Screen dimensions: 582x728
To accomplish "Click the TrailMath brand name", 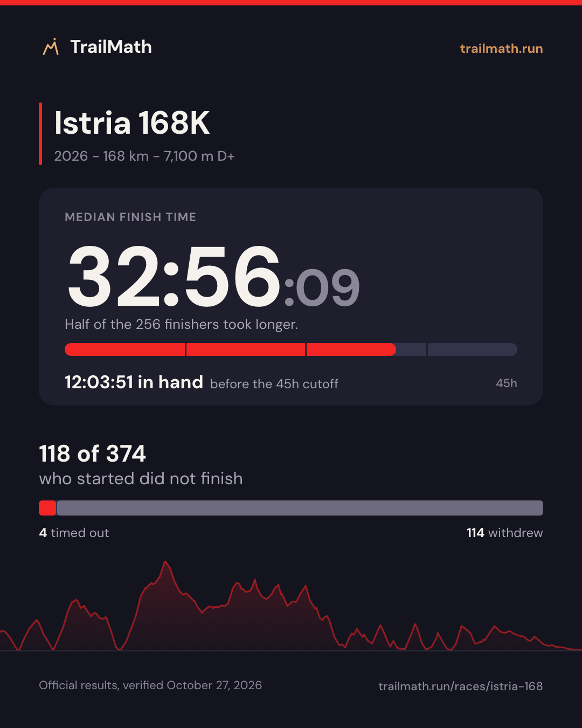I will coord(111,47).
